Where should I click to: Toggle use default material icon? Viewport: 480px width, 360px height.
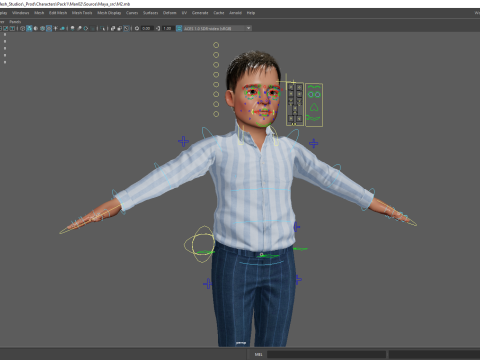(36, 29)
